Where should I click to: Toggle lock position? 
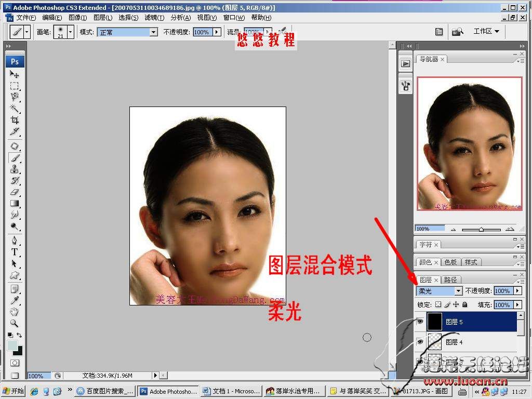(456, 304)
